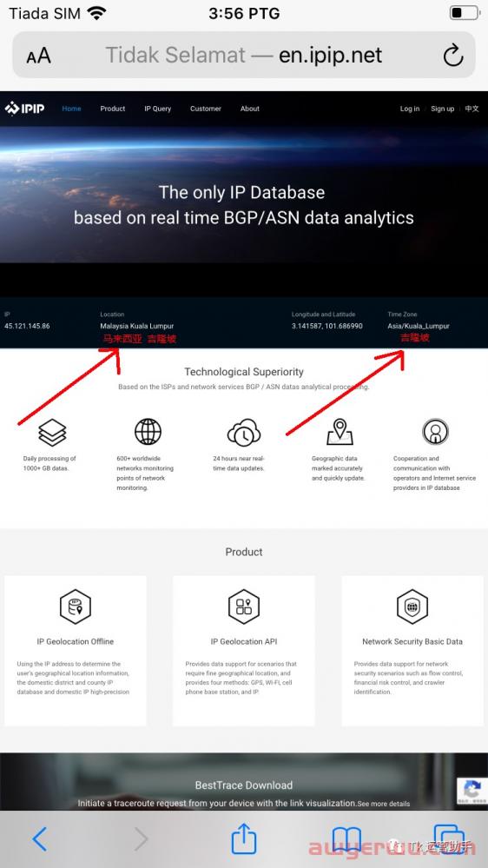488x868 pixels.
Task: Click the map pin geographic data icon
Action: (x=340, y=432)
